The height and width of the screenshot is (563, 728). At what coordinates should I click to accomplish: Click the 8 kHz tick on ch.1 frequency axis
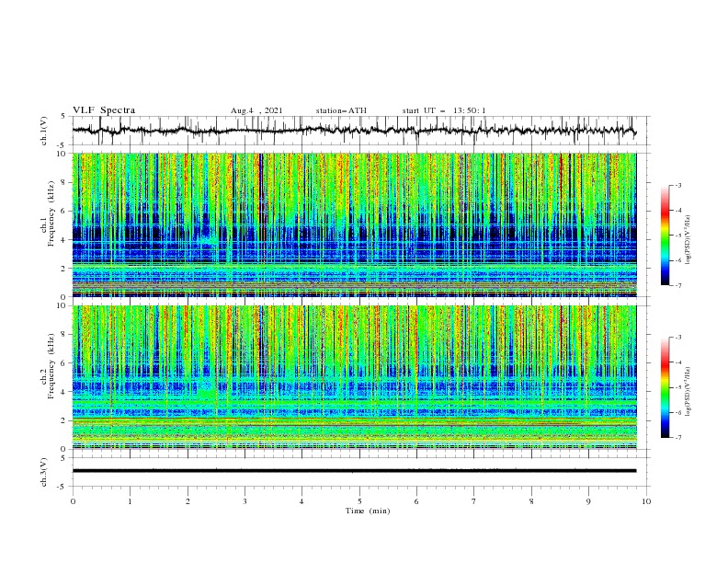[63, 182]
